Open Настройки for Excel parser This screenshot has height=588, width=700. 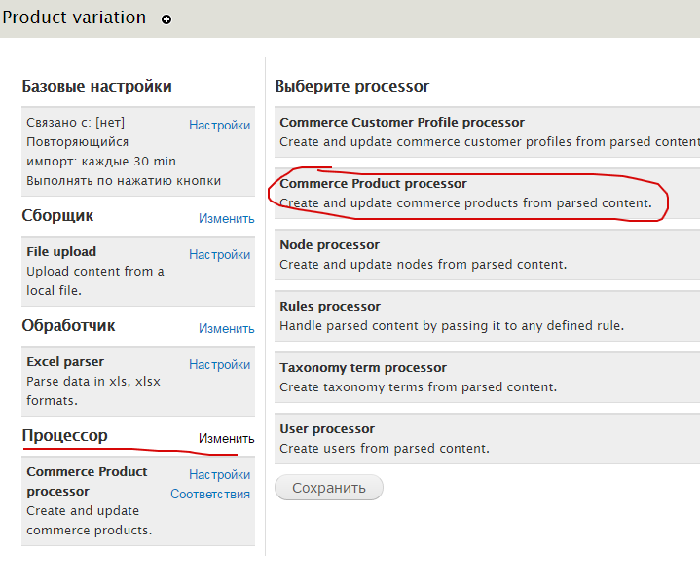point(219,364)
